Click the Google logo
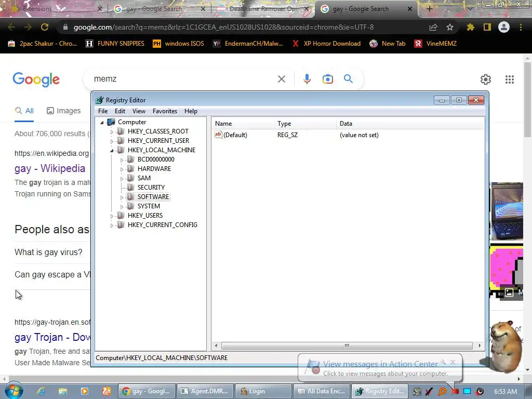The height and width of the screenshot is (399, 532). pyautogui.click(x=36, y=79)
